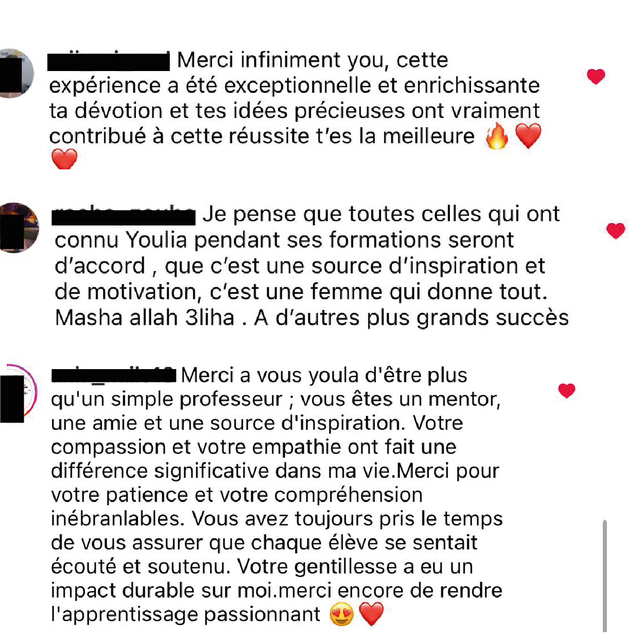Click the gray vertical scrollbar
Viewport: 644px width, 644px height.
pos(604,576)
